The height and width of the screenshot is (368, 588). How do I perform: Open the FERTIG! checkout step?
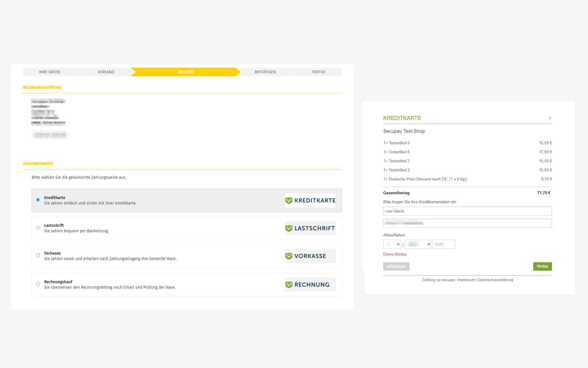(x=318, y=72)
